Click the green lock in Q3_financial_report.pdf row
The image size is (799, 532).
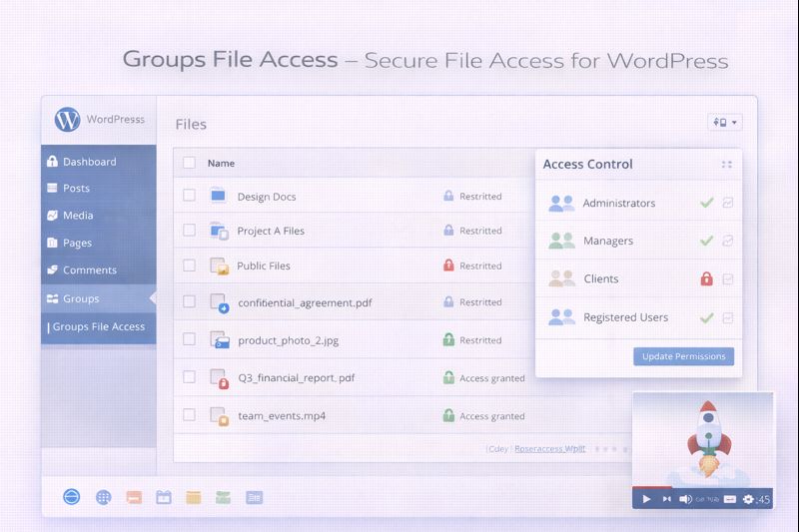pyautogui.click(x=448, y=377)
